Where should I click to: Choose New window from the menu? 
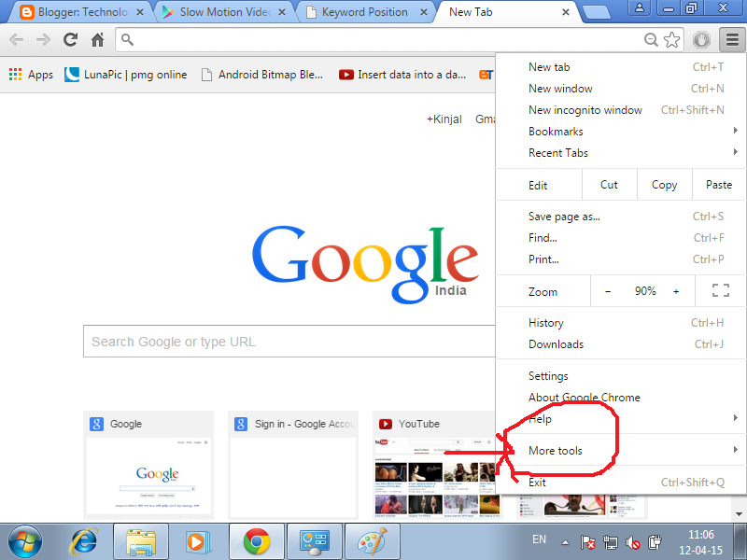(x=620, y=89)
